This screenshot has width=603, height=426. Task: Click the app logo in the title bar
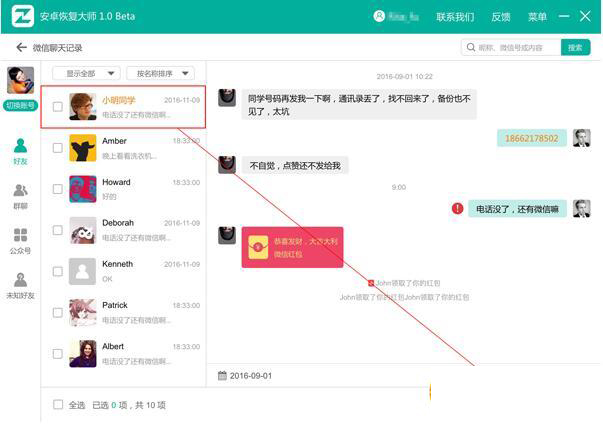click(x=19, y=17)
